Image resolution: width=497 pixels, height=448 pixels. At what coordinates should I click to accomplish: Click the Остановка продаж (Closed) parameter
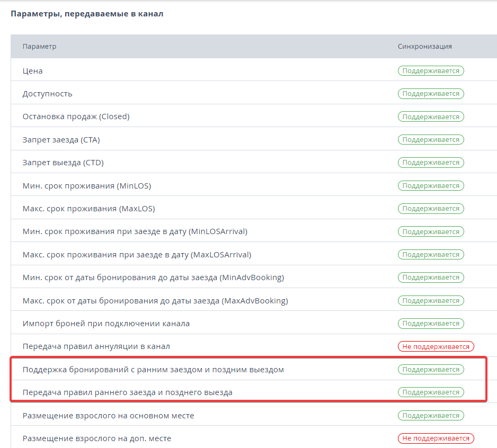(x=76, y=117)
